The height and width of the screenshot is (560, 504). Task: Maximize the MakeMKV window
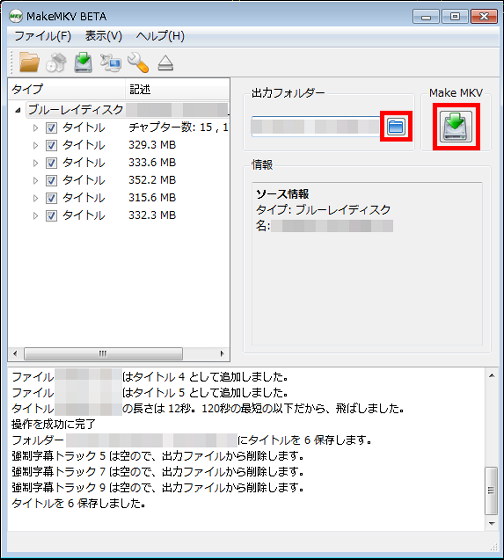[x=455, y=16]
